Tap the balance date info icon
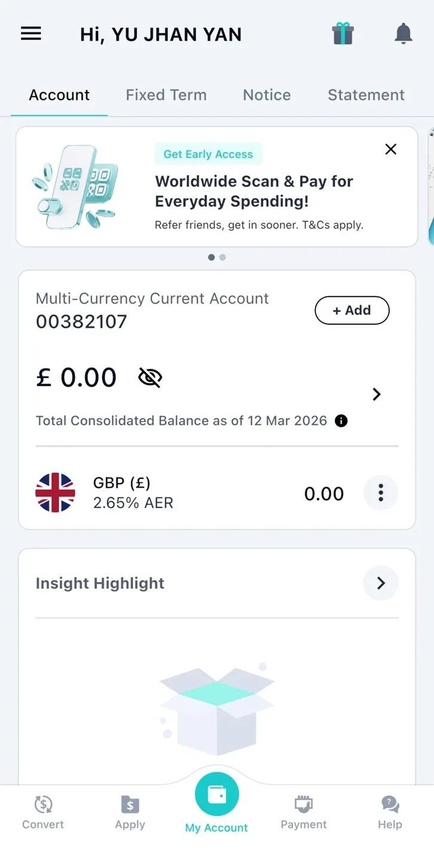Viewport: 434px width, 868px height. click(x=341, y=421)
